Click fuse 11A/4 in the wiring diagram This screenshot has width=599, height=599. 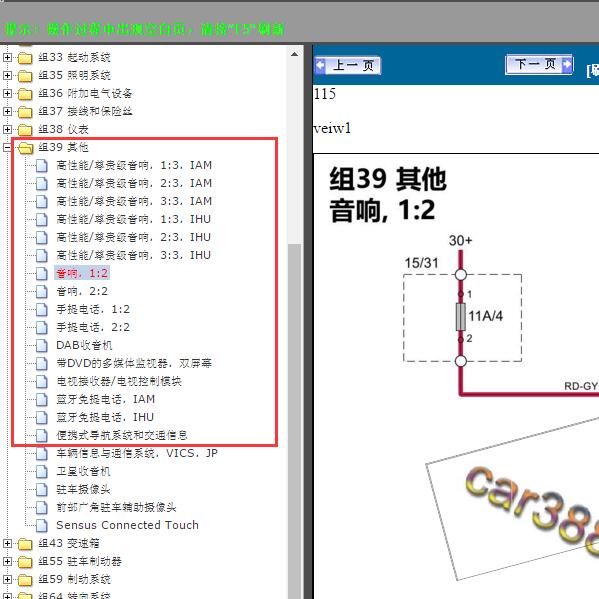click(x=461, y=317)
